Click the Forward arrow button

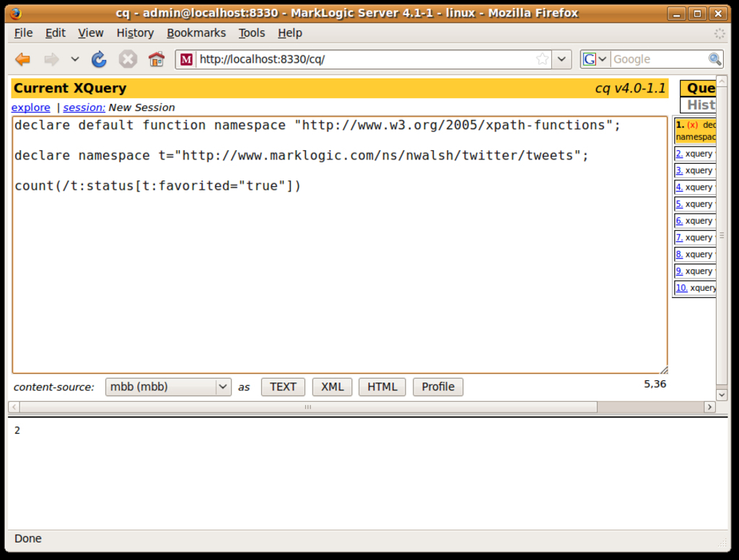pyautogui.click(x=51, y=59)
